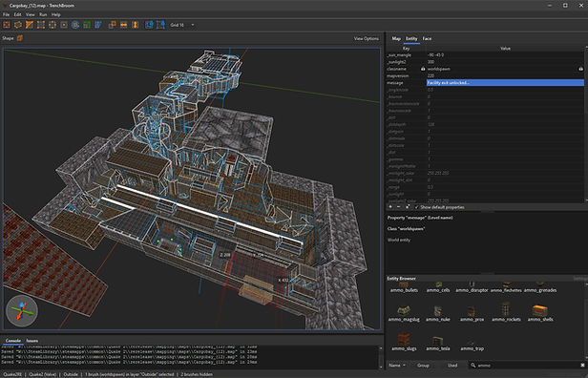Select the ammo_cells entity thumbnail
This screenshot has height=378, width=588.
438,287
